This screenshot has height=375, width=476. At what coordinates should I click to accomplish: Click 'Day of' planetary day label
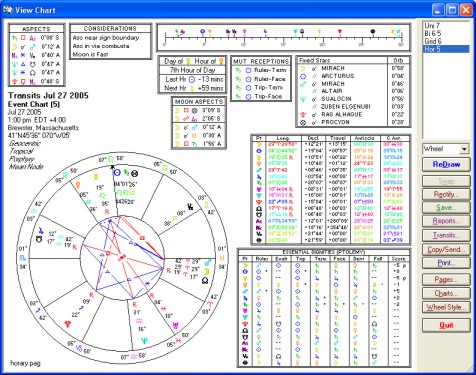click(174, 61)
